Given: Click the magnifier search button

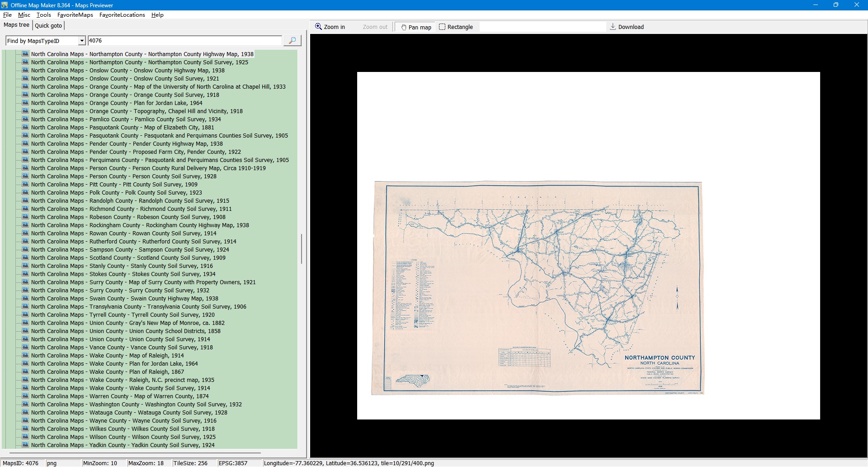Looking at the screenshot, I should coord(292,41).
